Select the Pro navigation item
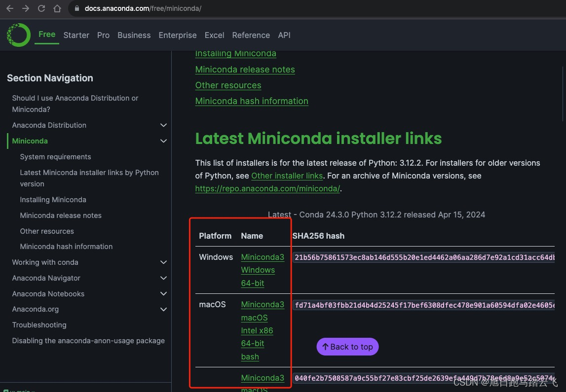566x392 pixels. click(x=103, y=35)
